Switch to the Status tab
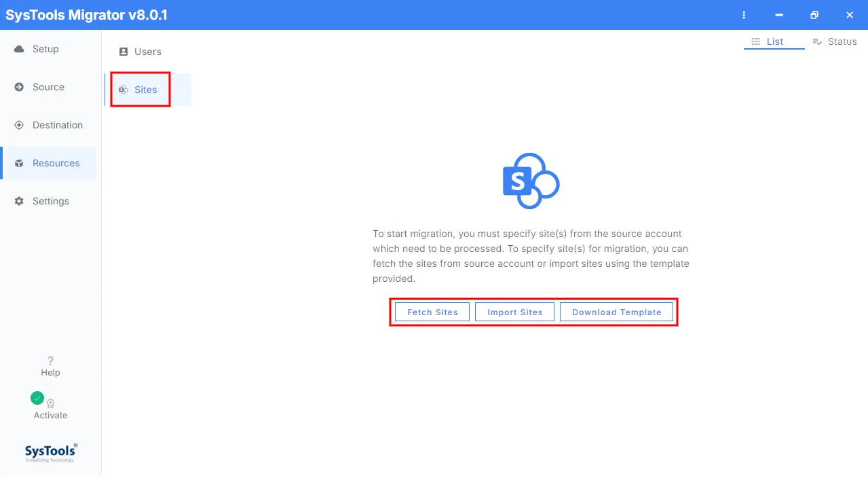Image resolution: width=868 pixels, height=489 pixels. 835,41
